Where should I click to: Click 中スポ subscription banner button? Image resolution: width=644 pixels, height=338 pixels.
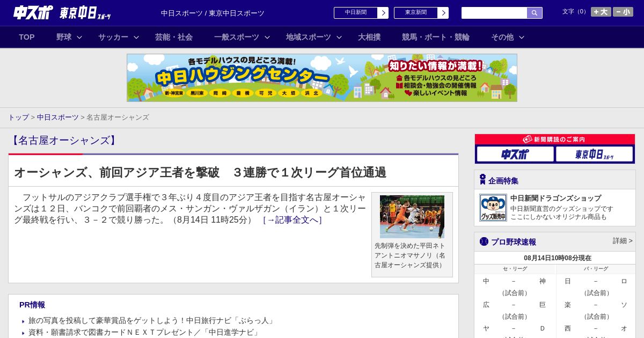(x=515, y=154)
